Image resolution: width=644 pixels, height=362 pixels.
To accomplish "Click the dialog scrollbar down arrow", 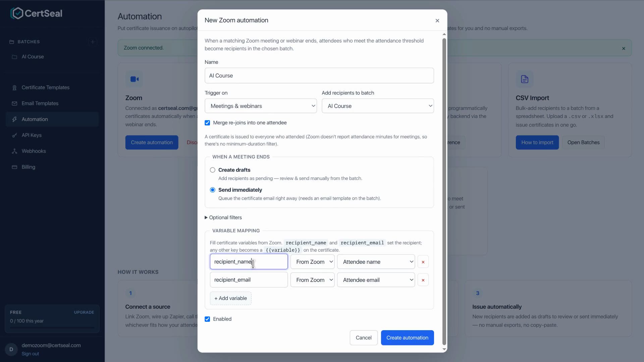I will point(444,349).
